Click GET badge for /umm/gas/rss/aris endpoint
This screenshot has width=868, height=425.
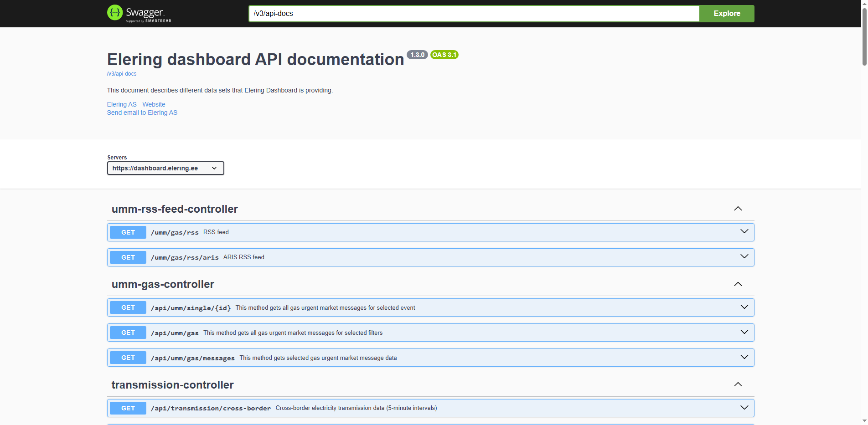pos(128,257)
